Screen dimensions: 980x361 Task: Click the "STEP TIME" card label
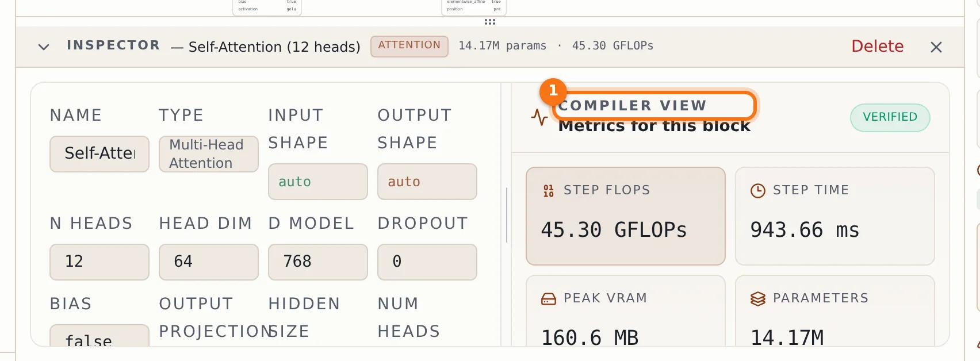tap(811, 190)
